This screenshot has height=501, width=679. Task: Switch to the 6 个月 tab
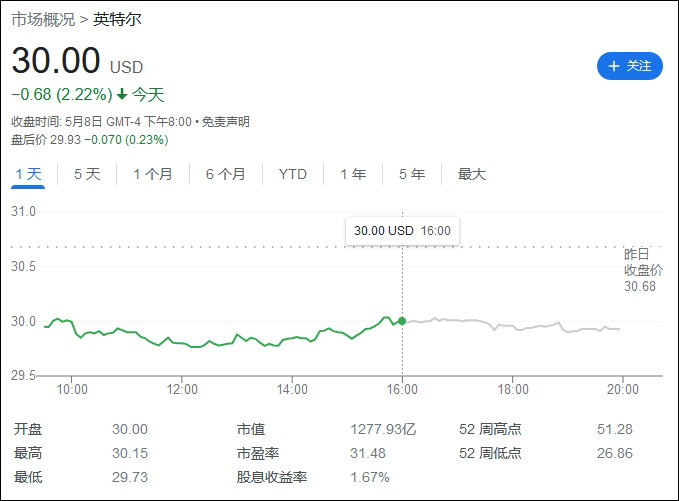point(226,175)
